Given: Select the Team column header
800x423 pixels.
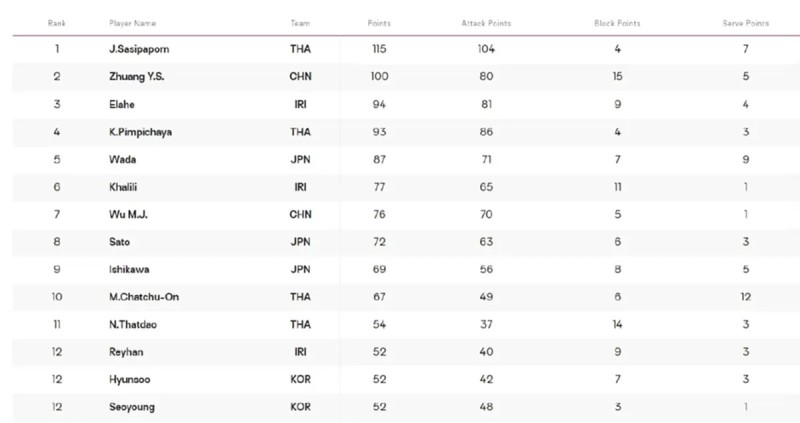Looking at the screenshot, I should coord(300,23).
